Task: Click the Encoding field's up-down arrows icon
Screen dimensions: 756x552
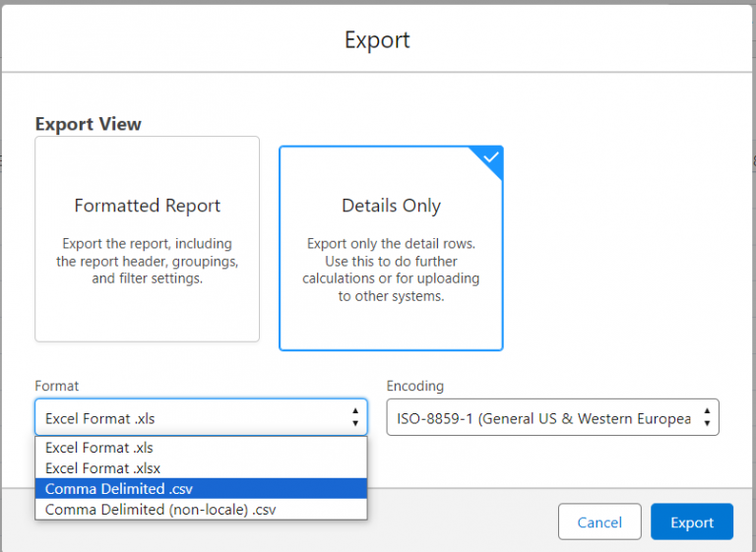Action: click(x=706, y=418)
